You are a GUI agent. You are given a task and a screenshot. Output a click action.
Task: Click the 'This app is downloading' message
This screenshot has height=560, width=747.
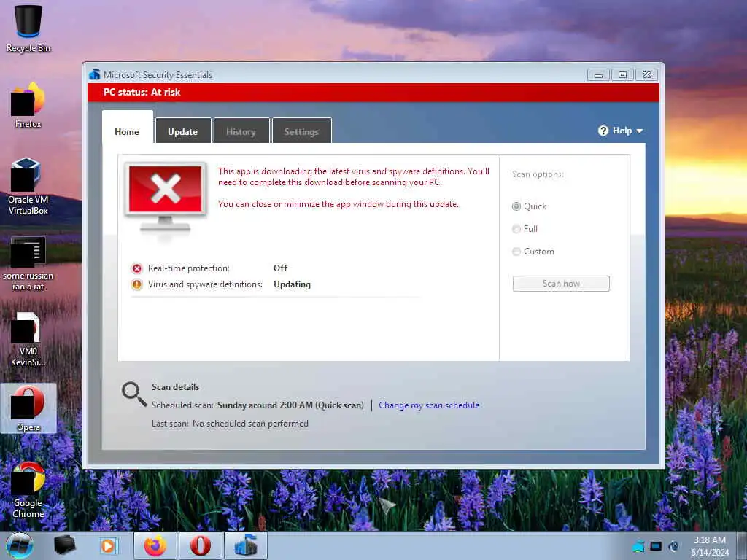pos(354,176)
